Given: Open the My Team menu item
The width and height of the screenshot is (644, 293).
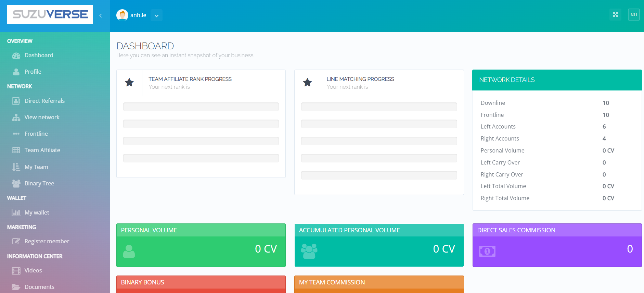Looking at the screenshot, I should point(36,167).
